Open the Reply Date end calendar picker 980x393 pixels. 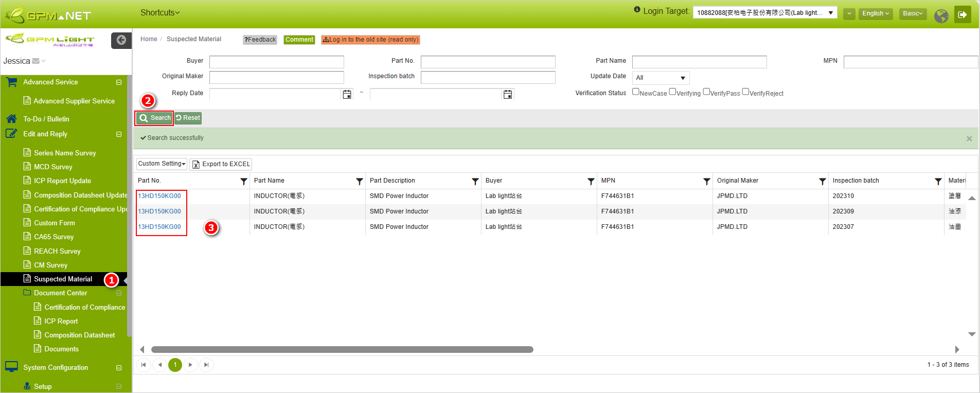pyautogui.click(x=508, y=94)
